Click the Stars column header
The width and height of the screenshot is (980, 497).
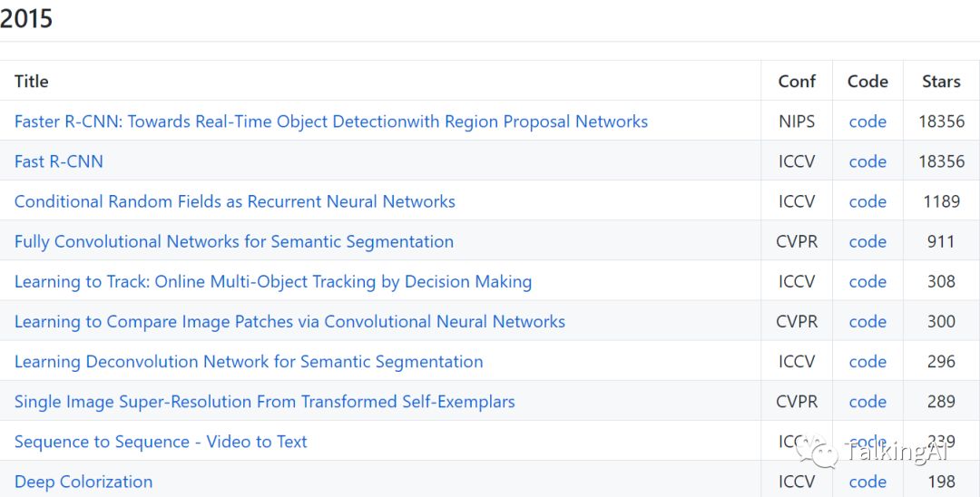(941, 81)
